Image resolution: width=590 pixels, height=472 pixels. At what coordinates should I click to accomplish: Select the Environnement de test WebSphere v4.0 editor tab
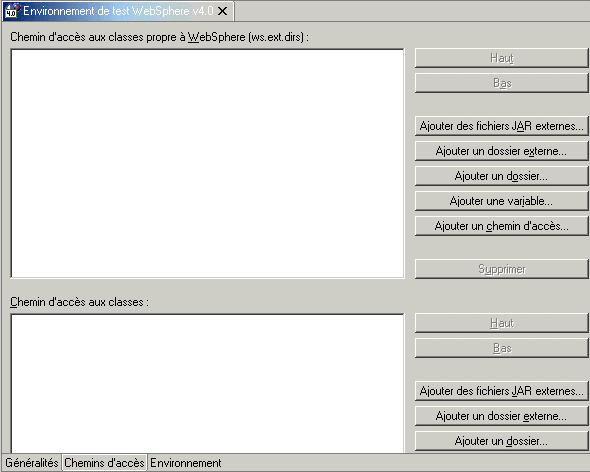pos(118,11)
